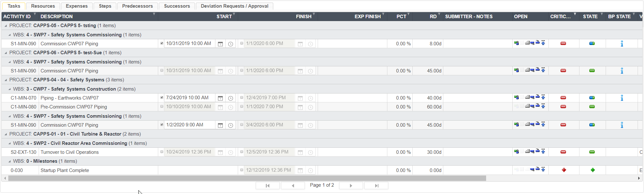Viewport: 644px width, 194px height.
Task: Click the info icon in C1-MIN-070 row
Action: (622, 98)
